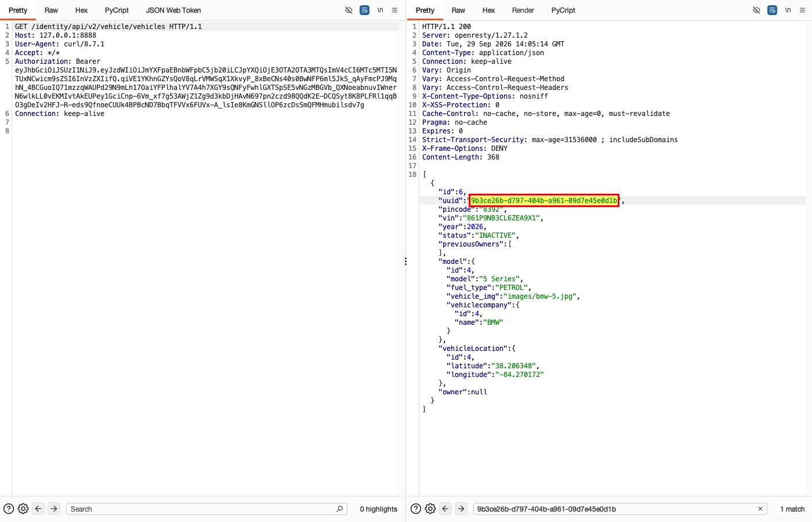812x522 pixels.
Task: Open search settings gear below the request panel
Action: click(x=23, y=509)
